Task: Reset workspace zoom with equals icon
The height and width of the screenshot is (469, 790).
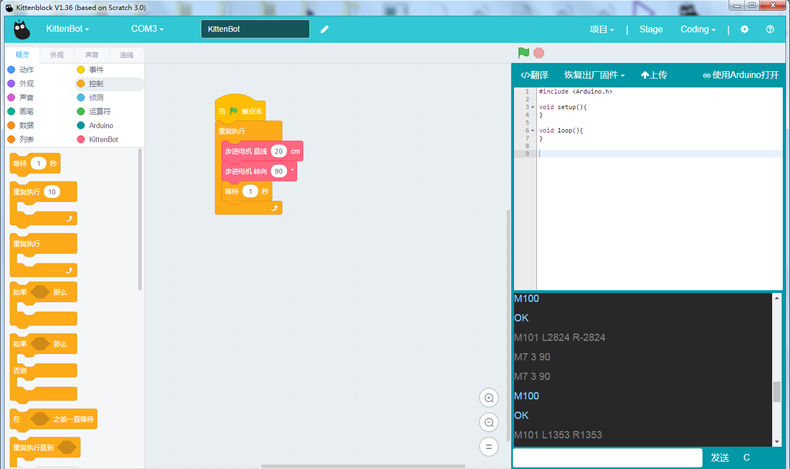Action: coord(489,447)
